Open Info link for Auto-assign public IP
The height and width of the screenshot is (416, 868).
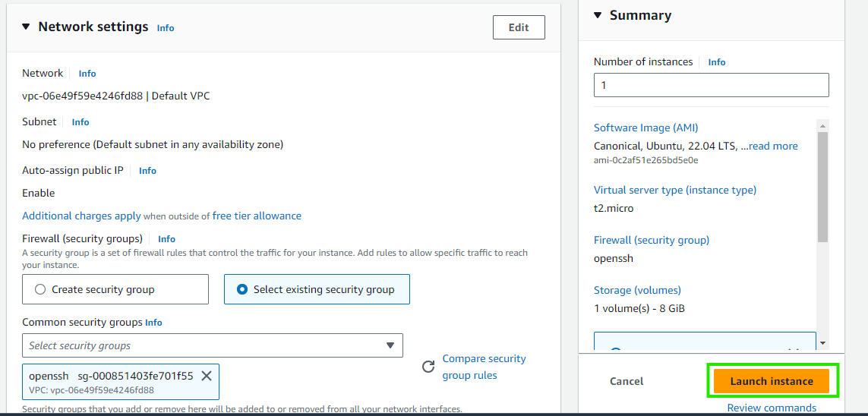tap(148, 171)
